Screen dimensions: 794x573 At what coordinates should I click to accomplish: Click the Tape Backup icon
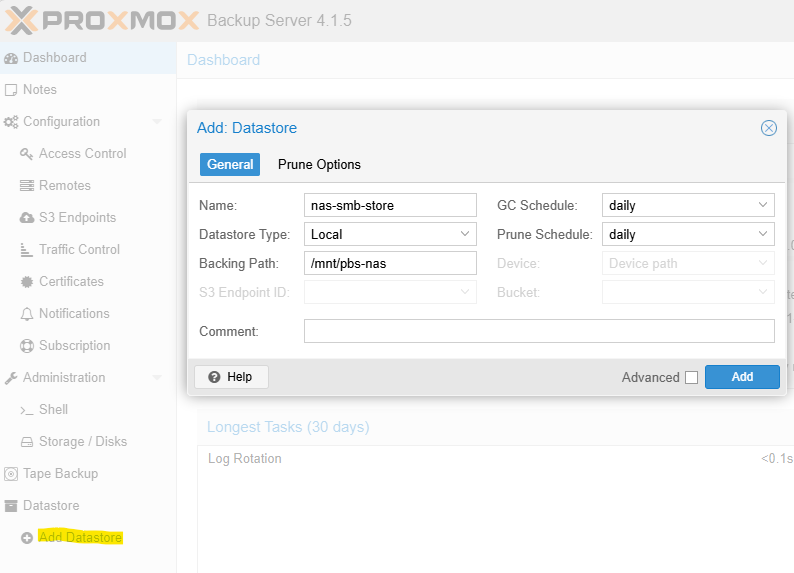click(11, 474)
